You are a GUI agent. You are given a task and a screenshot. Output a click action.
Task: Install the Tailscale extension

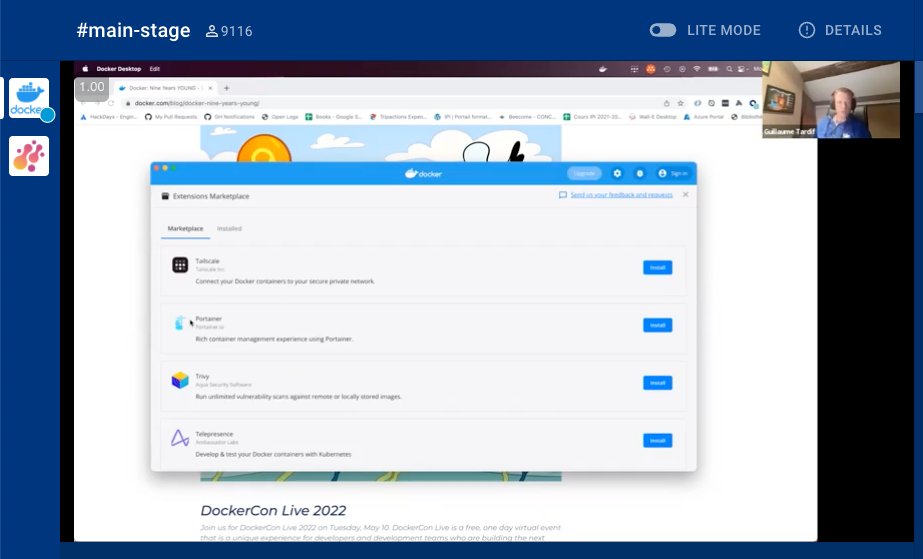pyautogui.click(x=658, y=268)
